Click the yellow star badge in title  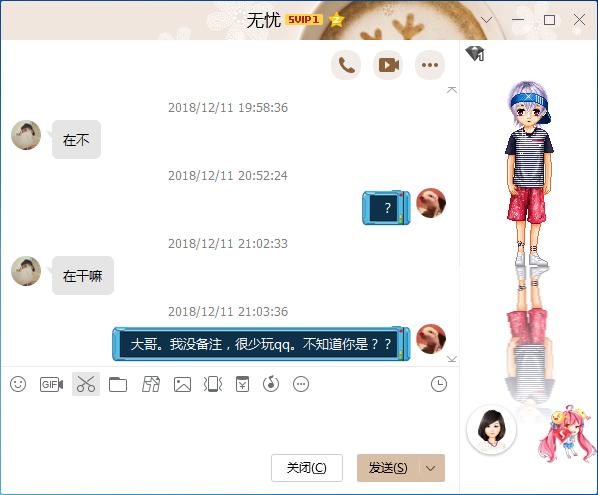pos(336,19)
